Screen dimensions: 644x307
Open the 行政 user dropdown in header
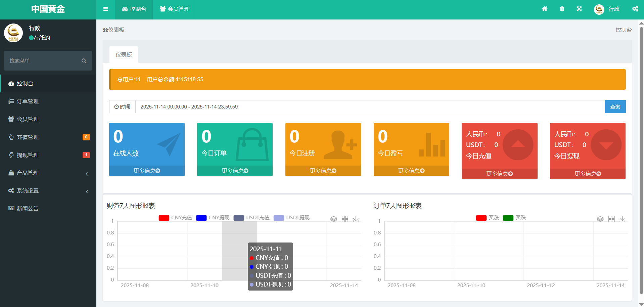(607, 9)
